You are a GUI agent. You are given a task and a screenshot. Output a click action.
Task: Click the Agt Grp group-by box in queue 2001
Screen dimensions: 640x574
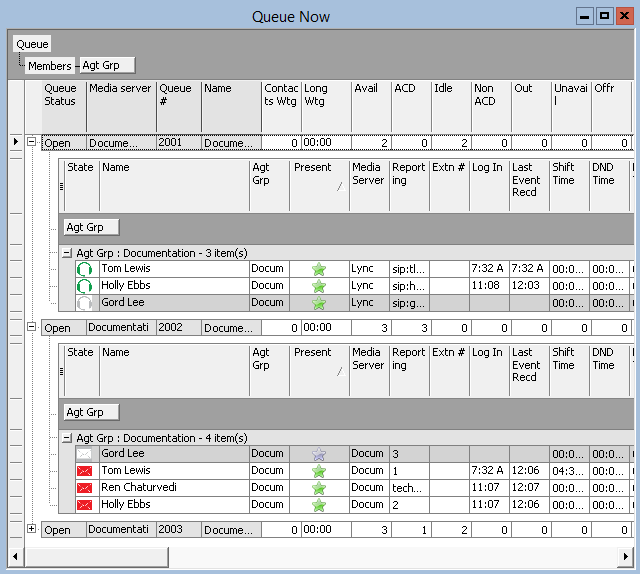(x=91, y=227)
